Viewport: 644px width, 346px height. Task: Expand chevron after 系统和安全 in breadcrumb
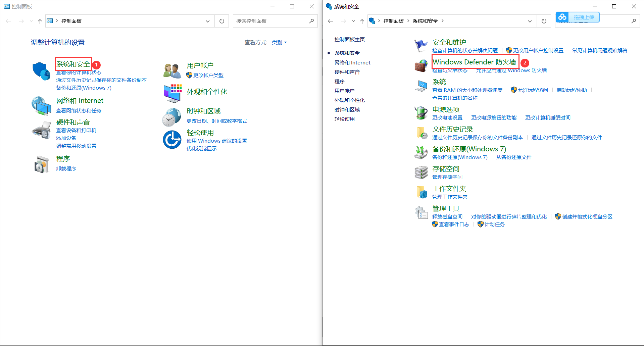point(443,21)
